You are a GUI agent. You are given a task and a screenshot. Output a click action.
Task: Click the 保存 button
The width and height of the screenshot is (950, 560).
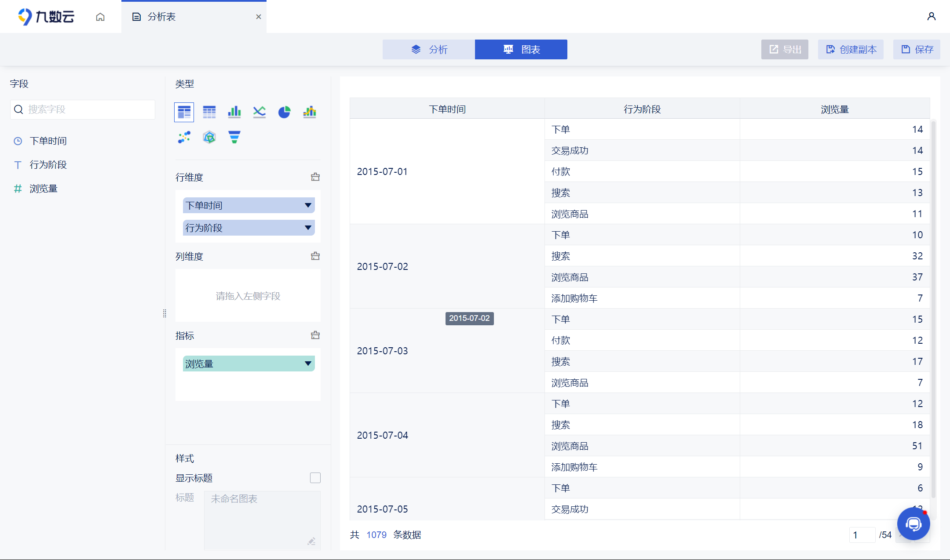coord(917,49)
